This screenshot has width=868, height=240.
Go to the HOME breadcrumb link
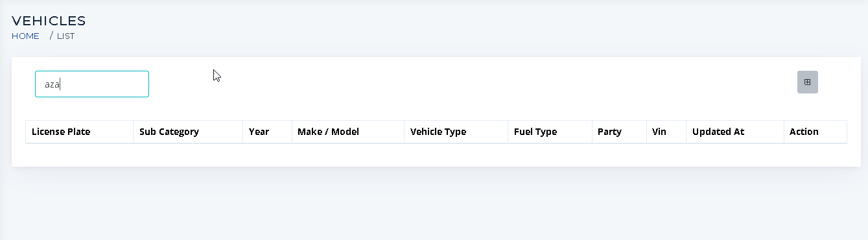coord(25,36)
